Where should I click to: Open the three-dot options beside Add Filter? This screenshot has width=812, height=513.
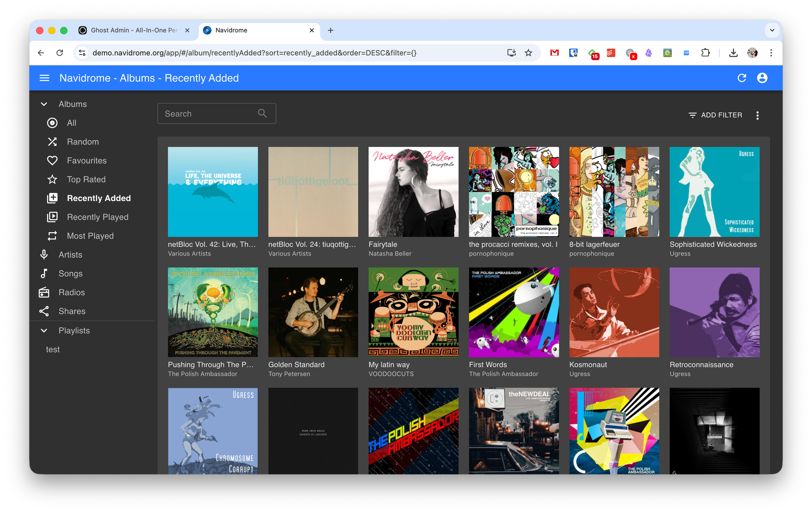pos(757,115)
